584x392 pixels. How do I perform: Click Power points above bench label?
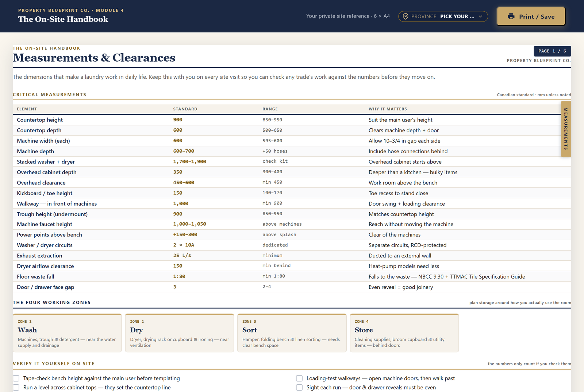49,235
